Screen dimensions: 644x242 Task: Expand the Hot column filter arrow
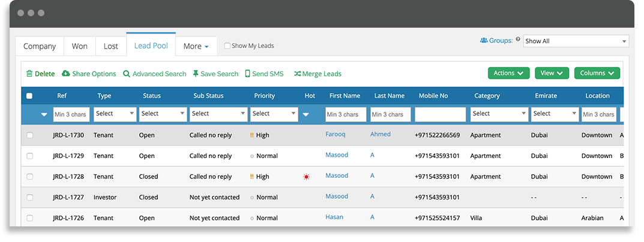[305, 115]
